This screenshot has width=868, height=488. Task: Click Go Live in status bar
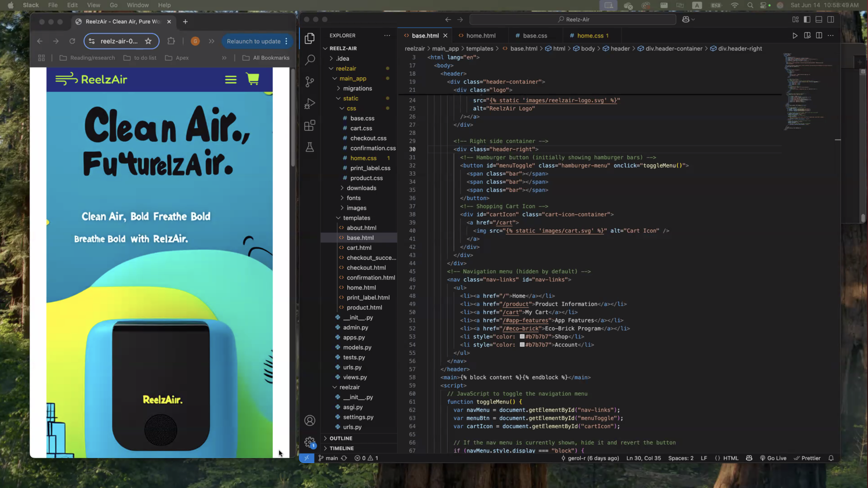[773, 458]
